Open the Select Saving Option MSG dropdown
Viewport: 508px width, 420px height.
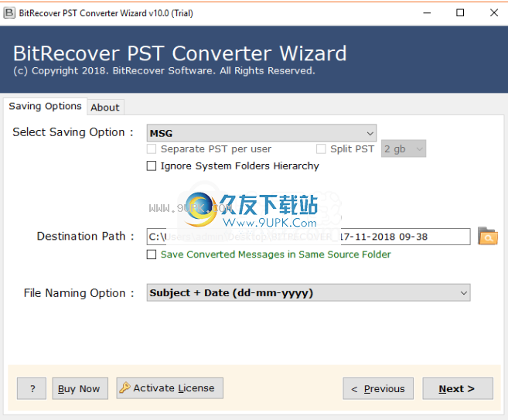[261, 133]
